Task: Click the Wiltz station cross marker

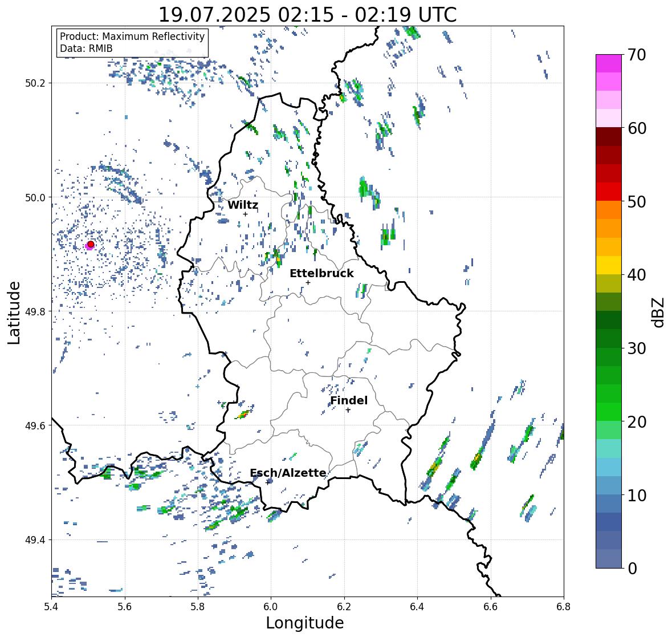Action: pos(245,214)
